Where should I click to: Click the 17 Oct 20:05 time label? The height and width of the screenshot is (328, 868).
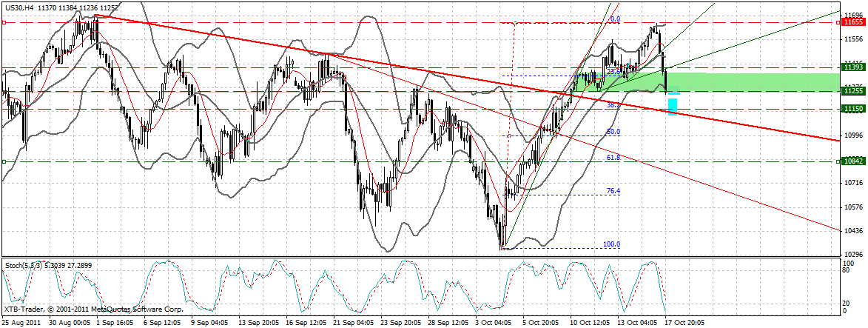pos(684,323)
